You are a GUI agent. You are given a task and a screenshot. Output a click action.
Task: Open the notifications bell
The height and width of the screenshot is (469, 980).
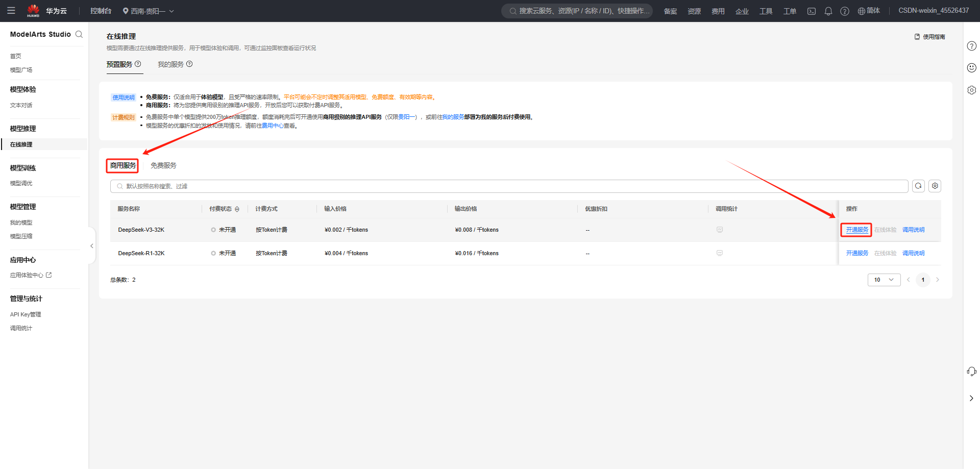[828, 11]
